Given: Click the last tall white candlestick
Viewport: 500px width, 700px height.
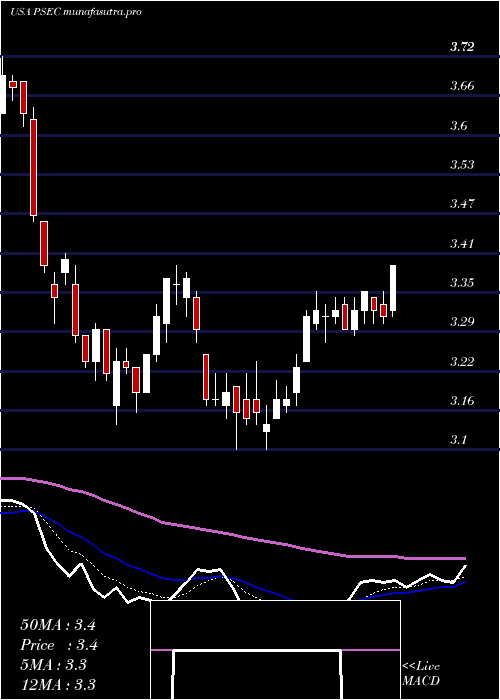Looking at the screenshot, I should point(393,288).
